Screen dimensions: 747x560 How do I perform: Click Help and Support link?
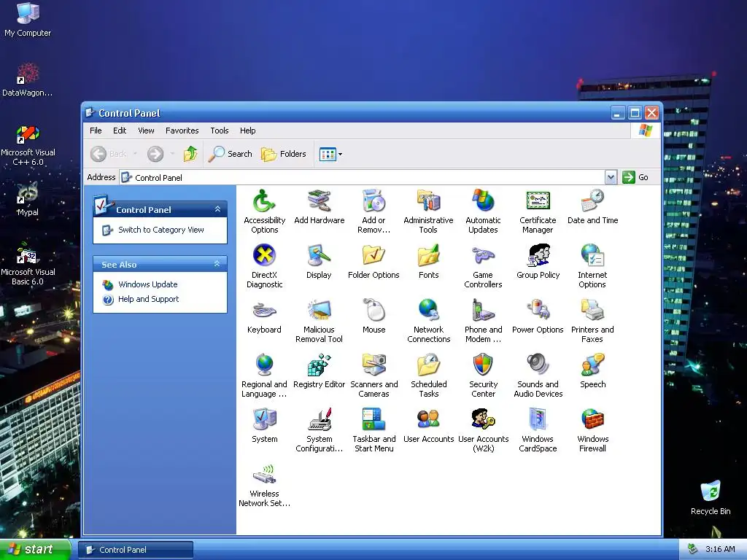click(x=149, y=299)
